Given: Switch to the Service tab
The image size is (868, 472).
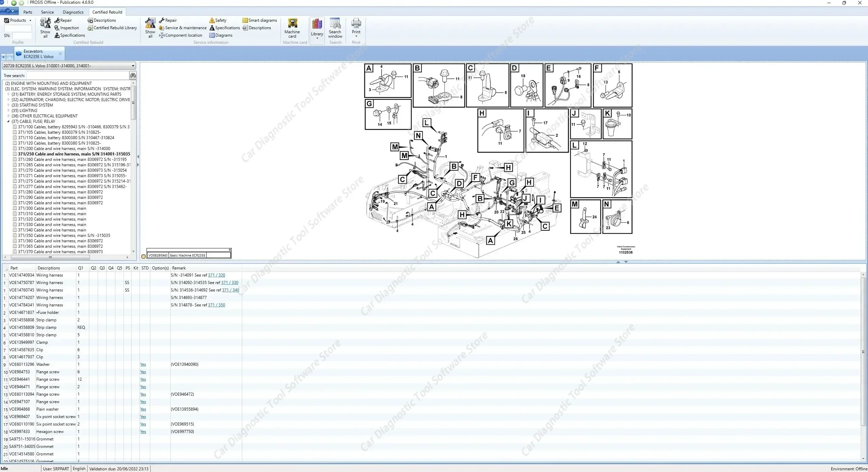Looking at the screenshot, I should click(47, 12).
